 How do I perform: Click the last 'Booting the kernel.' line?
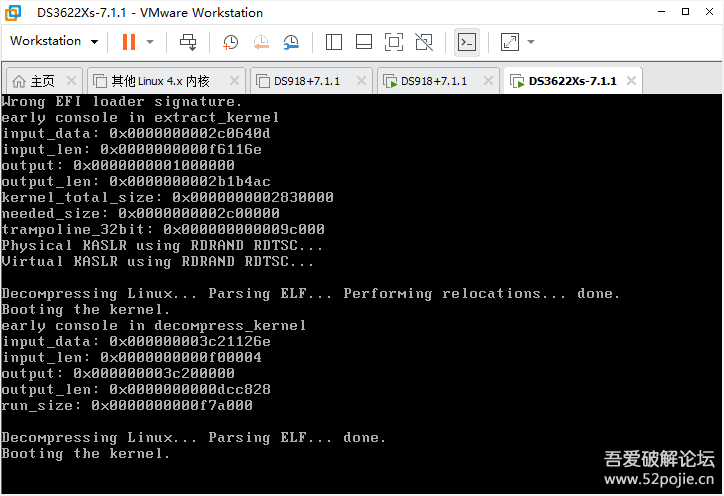click(86, 454)
